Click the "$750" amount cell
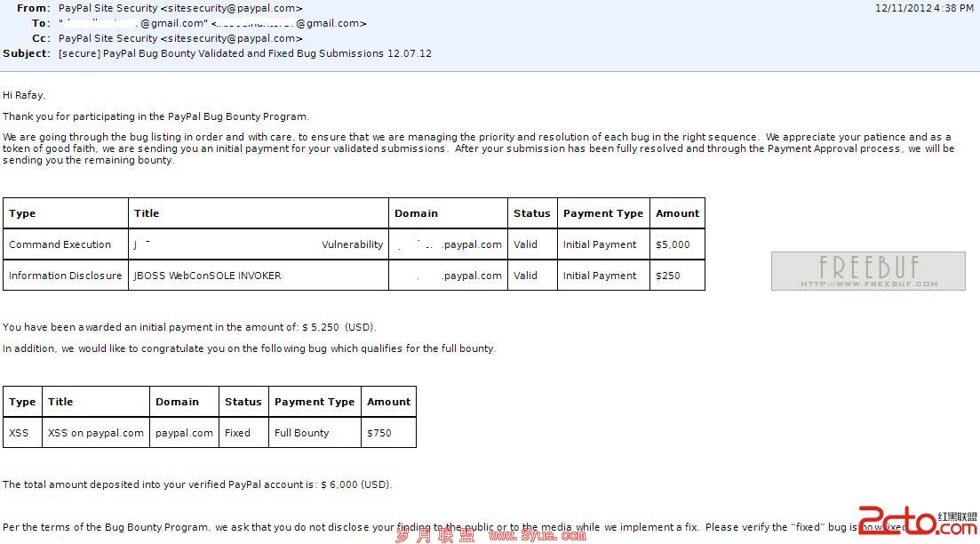 [x=389, y=433]
